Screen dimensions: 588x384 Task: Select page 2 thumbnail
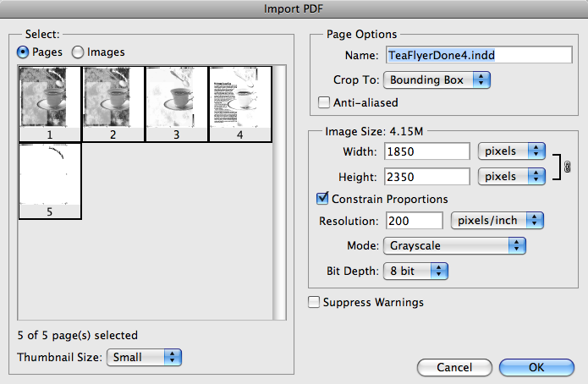click(113, 104)
